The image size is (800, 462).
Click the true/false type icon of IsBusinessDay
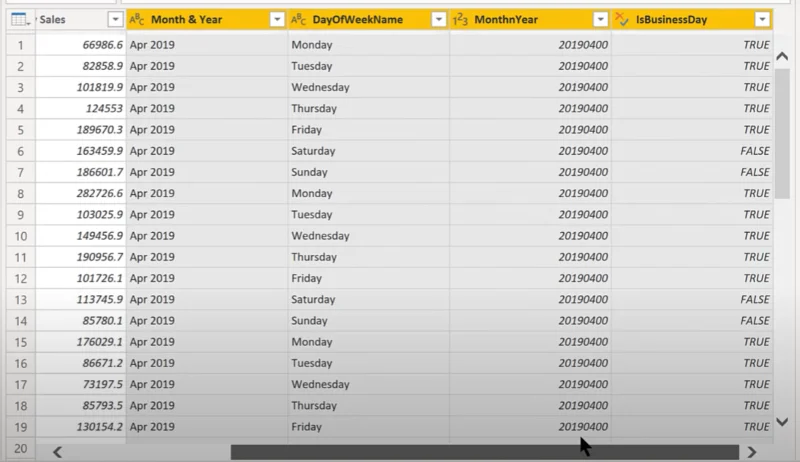(621, 19)
